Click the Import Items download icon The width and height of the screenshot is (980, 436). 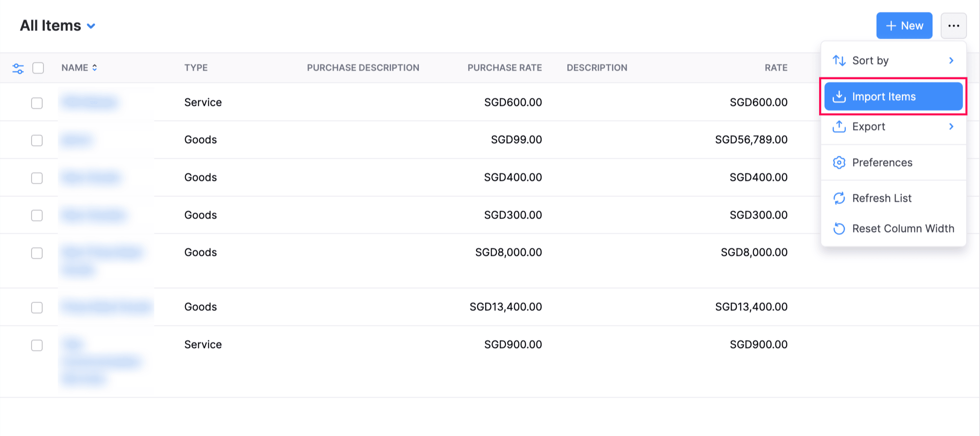tap(840, 96)
